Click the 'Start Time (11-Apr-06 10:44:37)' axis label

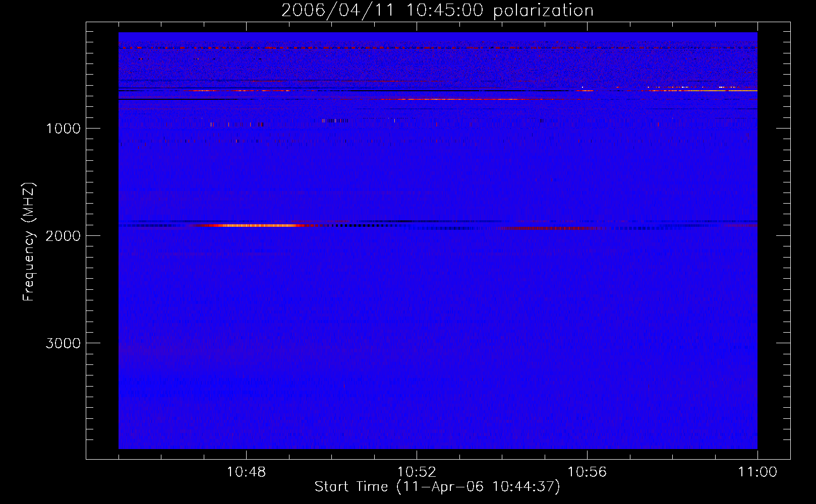tap(437, 487)
